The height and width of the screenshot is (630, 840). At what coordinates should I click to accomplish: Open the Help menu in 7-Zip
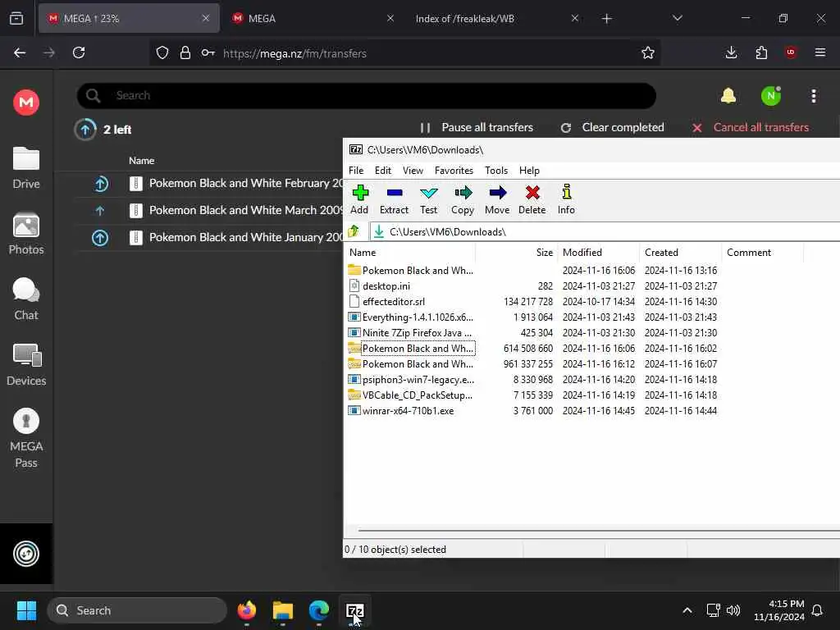click(x=529, y=171)
